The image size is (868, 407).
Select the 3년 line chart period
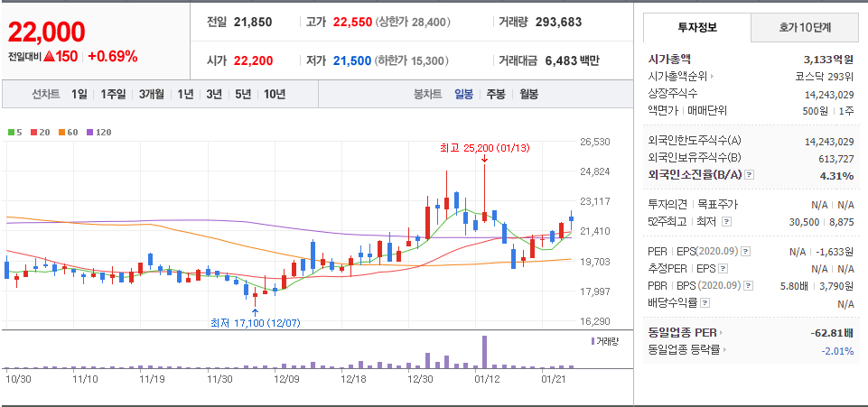click(214, 94)
